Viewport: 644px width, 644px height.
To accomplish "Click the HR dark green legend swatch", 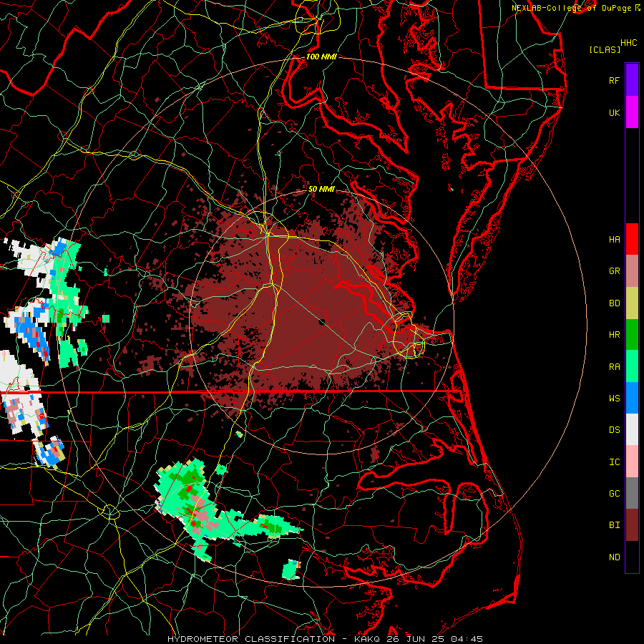I will pyautogui.click(x=632, y=335).
